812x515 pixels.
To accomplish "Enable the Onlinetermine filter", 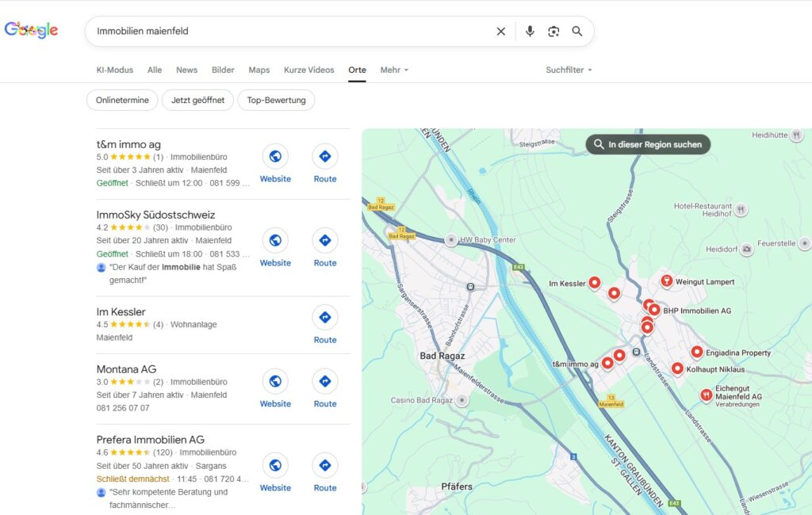I will 121,100.
